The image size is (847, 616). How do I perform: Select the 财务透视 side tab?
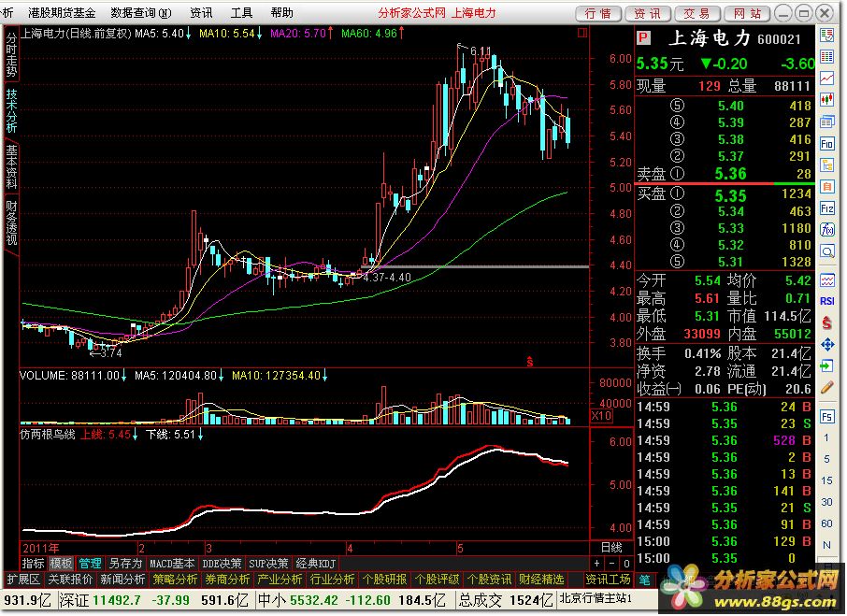[x=11, y=222]
